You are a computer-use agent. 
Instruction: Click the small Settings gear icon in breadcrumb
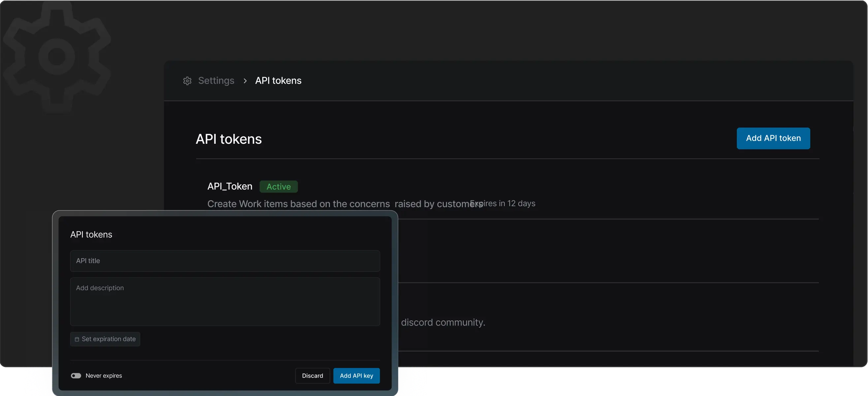coord(187,81)
